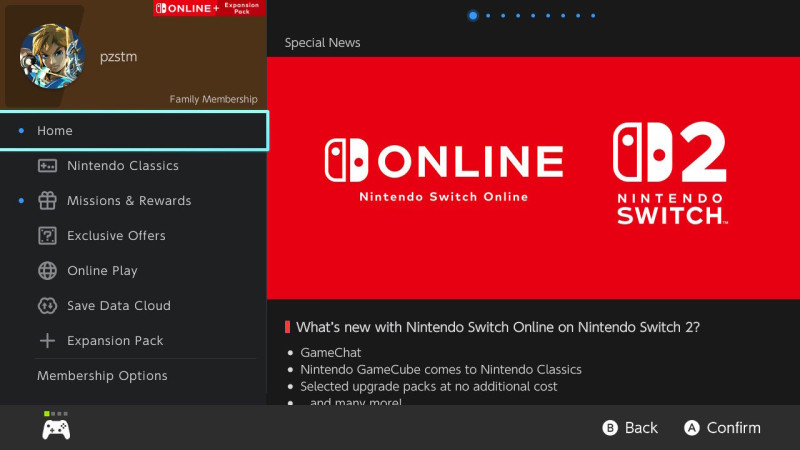Click the username pzstm
The image size is (800, 450).
pos(118,56)
